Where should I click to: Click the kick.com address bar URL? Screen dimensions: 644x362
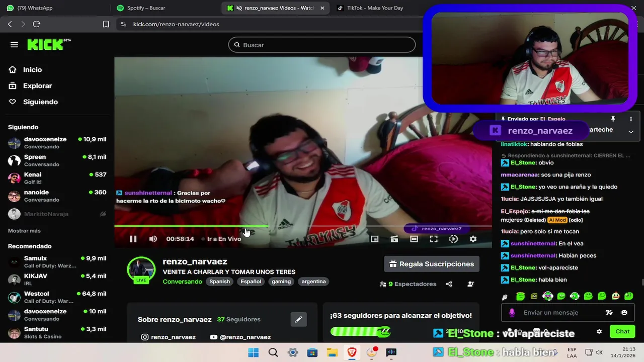[x=176, y=24]
